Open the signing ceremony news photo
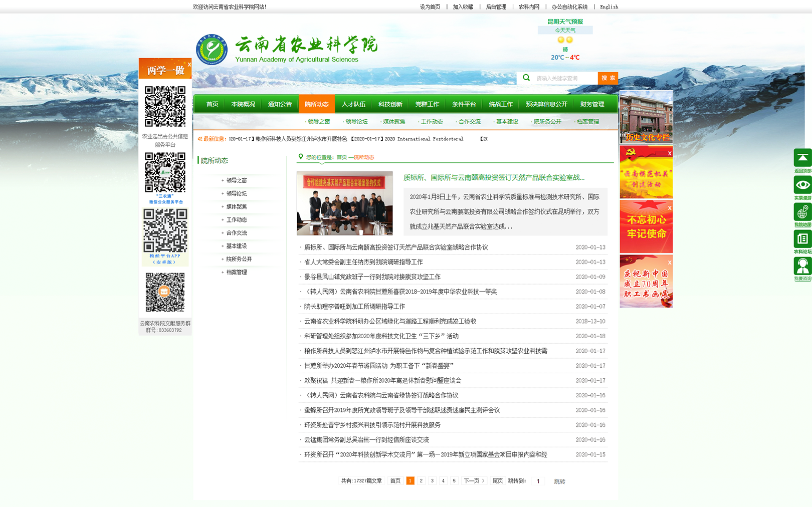The height and width of the screenshot is (507, 812). point(345,203)
